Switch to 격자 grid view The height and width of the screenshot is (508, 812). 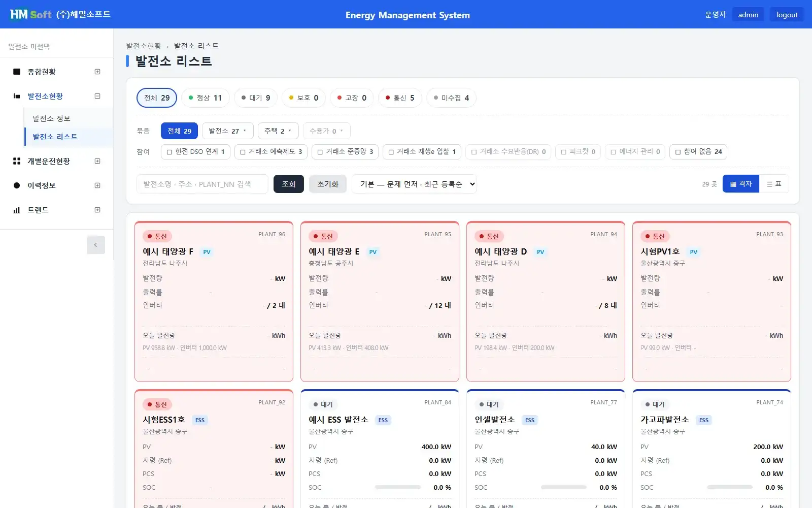[x=741, y=184]
